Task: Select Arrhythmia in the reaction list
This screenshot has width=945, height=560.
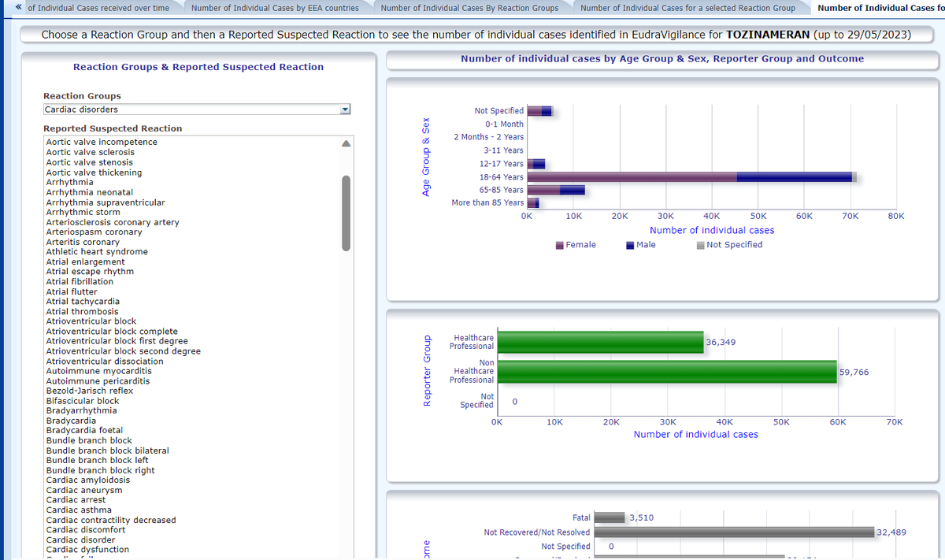Action: coord(69,182)
